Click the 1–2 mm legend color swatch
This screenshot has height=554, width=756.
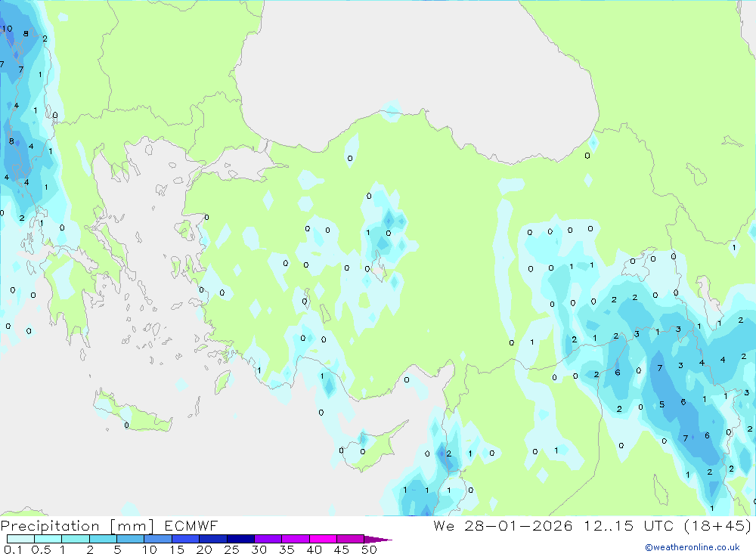point(76,539)
